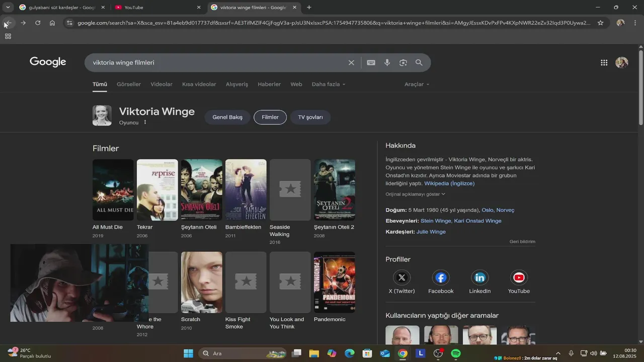Open the Google account avatar menu

[622, 62]
